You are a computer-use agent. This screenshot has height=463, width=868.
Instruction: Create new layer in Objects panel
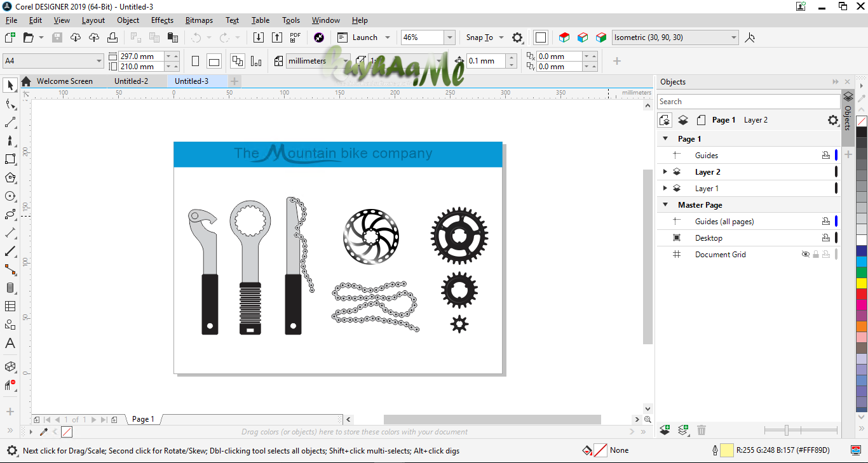click(x=665, y=430)
